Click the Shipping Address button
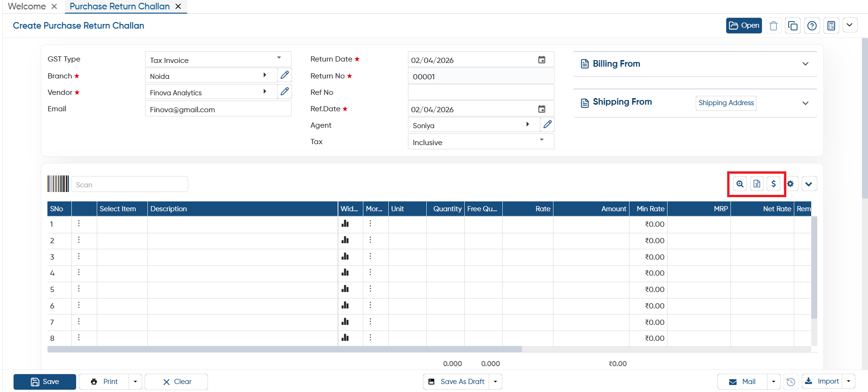Screen dimensions: 868x392 [x=726, y=103]
